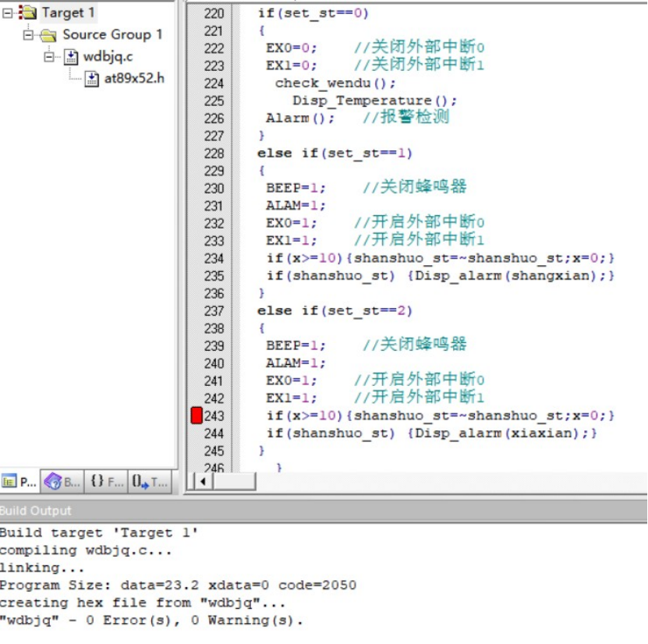The height and width of the screenshot is (644, 648).
Task: Click 'EX1=1;' on line 233
Action: coord(292,240)
